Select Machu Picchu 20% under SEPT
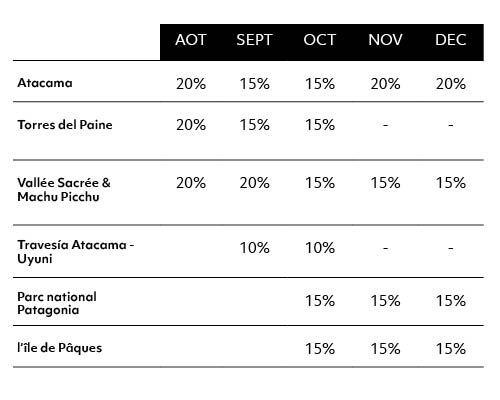 (254, 183)
